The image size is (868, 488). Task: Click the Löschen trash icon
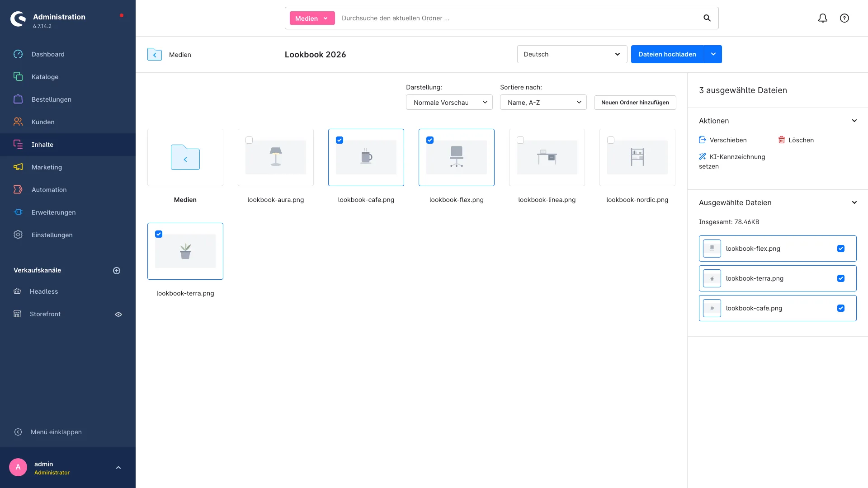[x=782, y=140]
